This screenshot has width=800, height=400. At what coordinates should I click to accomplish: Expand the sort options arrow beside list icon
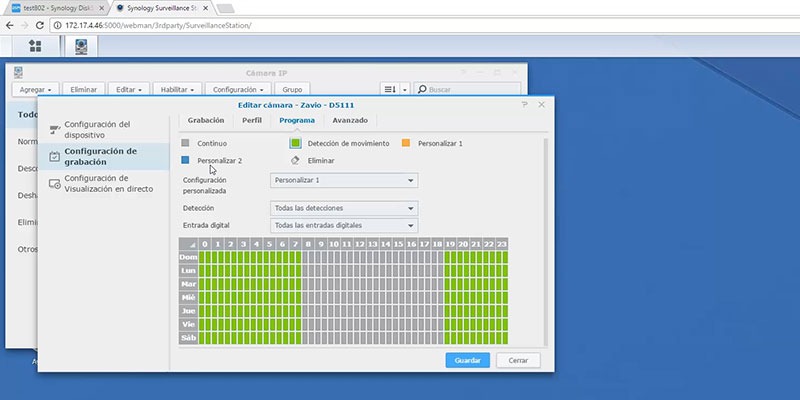pyautogui.click(x=405, y=90)
